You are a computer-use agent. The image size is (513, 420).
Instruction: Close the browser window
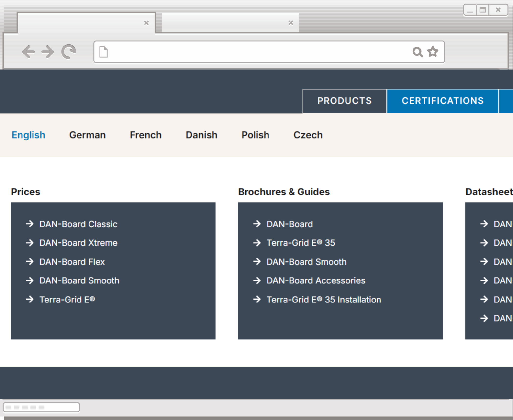click(x=498, y=10)
